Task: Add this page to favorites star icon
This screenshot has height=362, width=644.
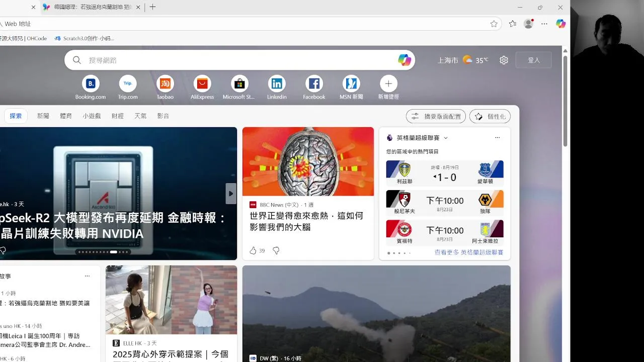Action: tap(494, 24)
